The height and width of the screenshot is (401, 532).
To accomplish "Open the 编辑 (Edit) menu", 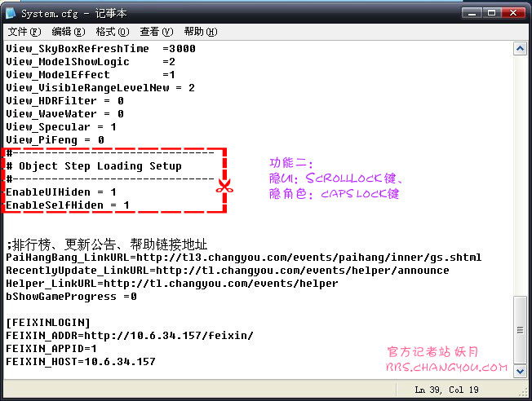I will click(68, 32).
